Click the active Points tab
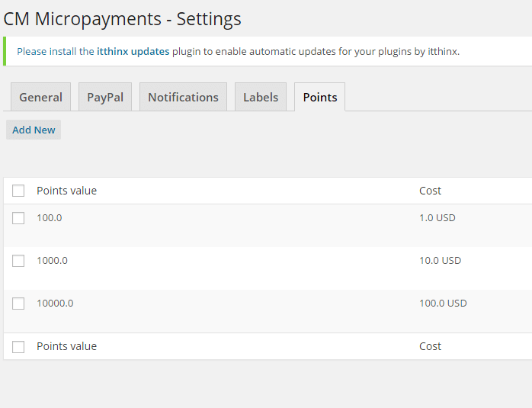Viewport: 532px width, 408px height. pos(320,97)
